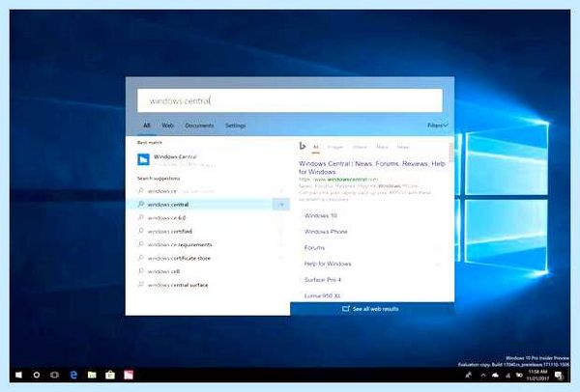The image size is (580, 392).
Task: Open the battery status tray icon
Action: [519, 375]
